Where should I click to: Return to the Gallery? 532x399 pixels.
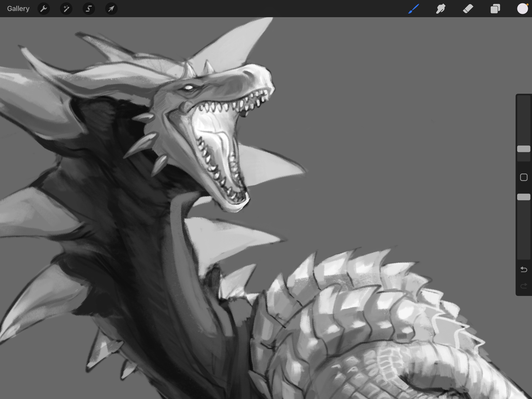pos(18,9)
